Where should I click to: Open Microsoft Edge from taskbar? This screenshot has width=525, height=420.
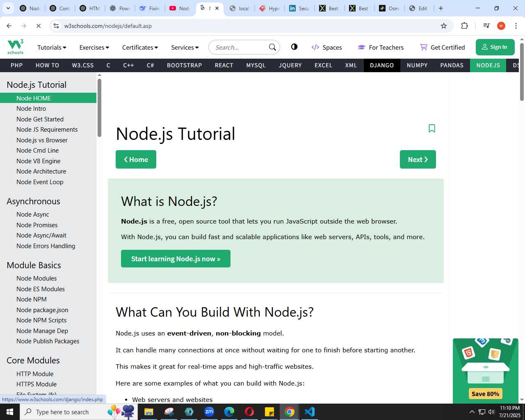pos(229,412)
